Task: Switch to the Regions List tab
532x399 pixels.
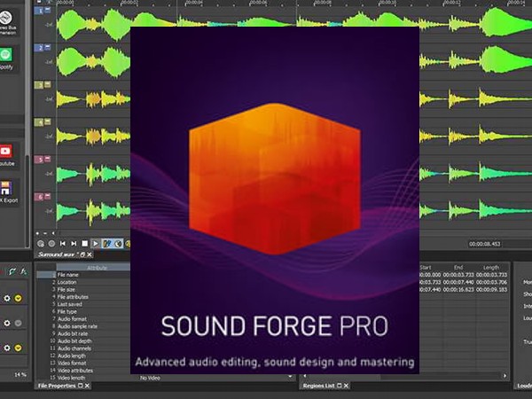Action: pyautogui.click(x=318, y=386)
